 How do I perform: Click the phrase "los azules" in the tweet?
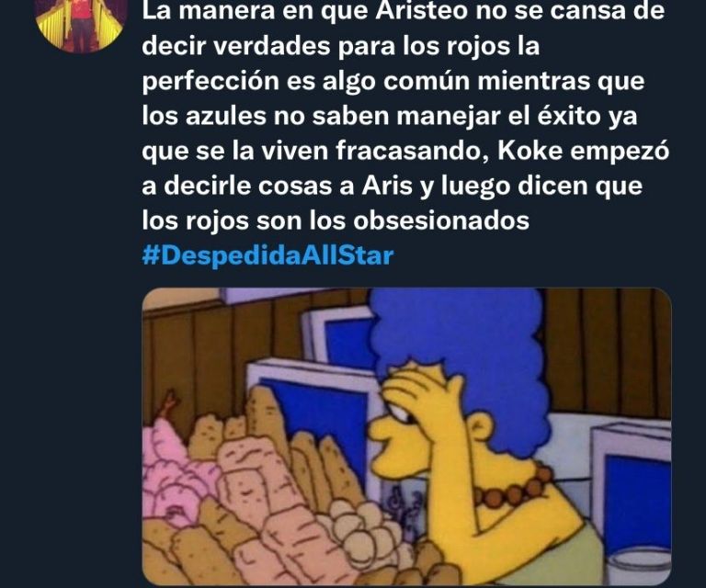point(204,116)
